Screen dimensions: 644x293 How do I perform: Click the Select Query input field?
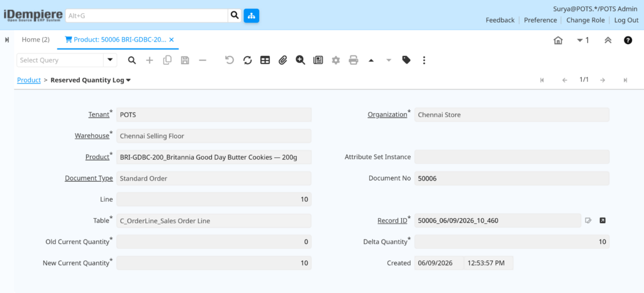(x=60, y=60)
